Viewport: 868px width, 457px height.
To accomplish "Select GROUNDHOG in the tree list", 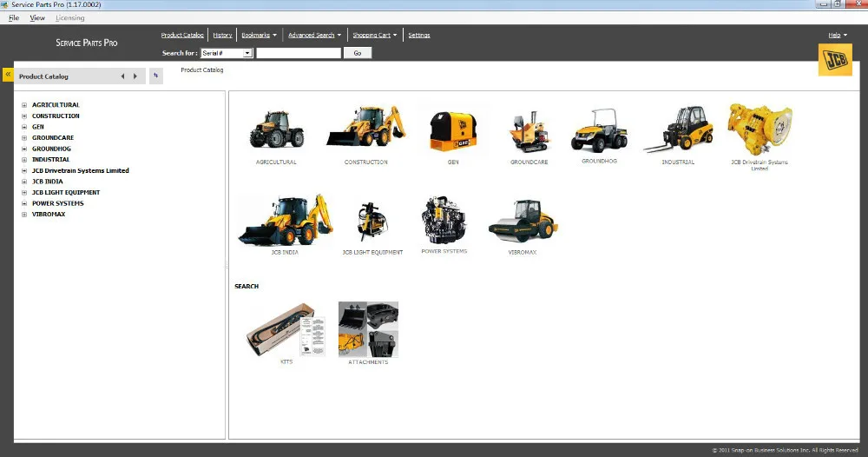I will click(51, 149).
